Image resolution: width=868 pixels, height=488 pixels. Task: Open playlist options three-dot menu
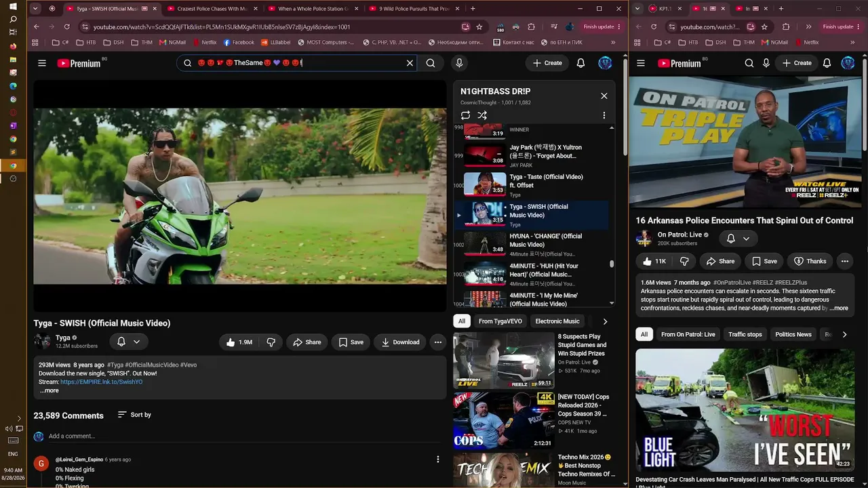[x=604, y=115]
